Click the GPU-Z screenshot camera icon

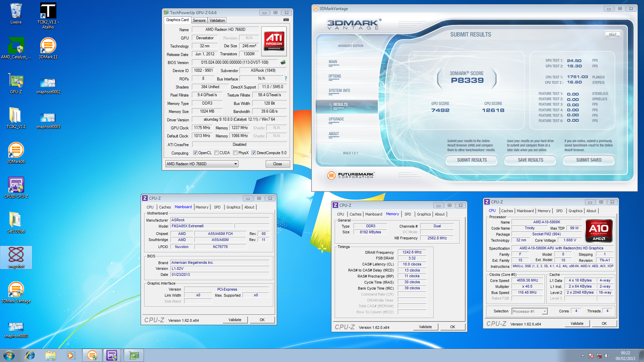pyautogui.click(x=286, y=20)
